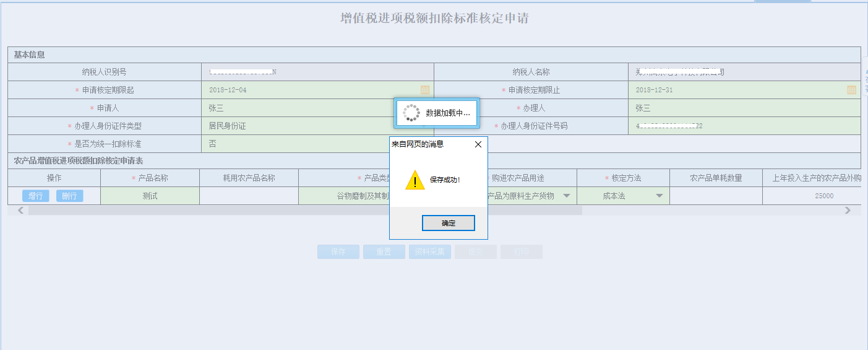This screenshot has height=350, width=868.
Task: Click the 办理人身份证件类型 field showing 居民身份证
Action: tap(297, 126)
